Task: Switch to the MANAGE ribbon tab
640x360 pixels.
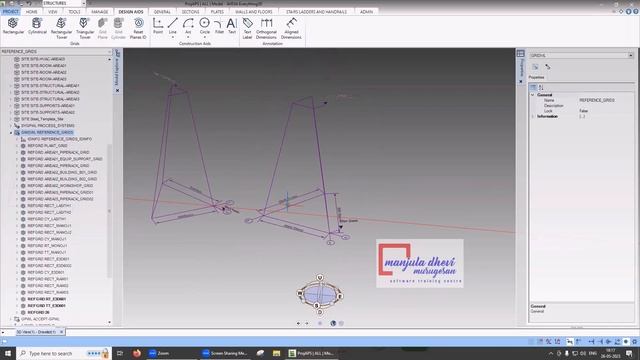Action: point(100,12)
